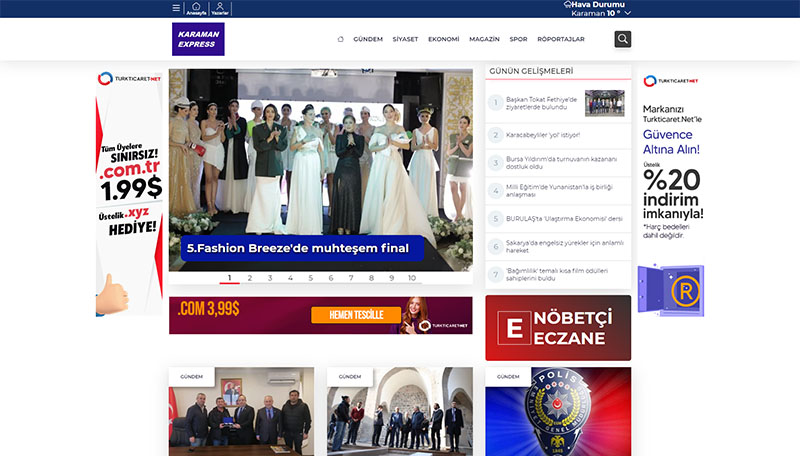
Task: Open the GÜNDEM card with Polis badge
Action: (x=558, y=412)
